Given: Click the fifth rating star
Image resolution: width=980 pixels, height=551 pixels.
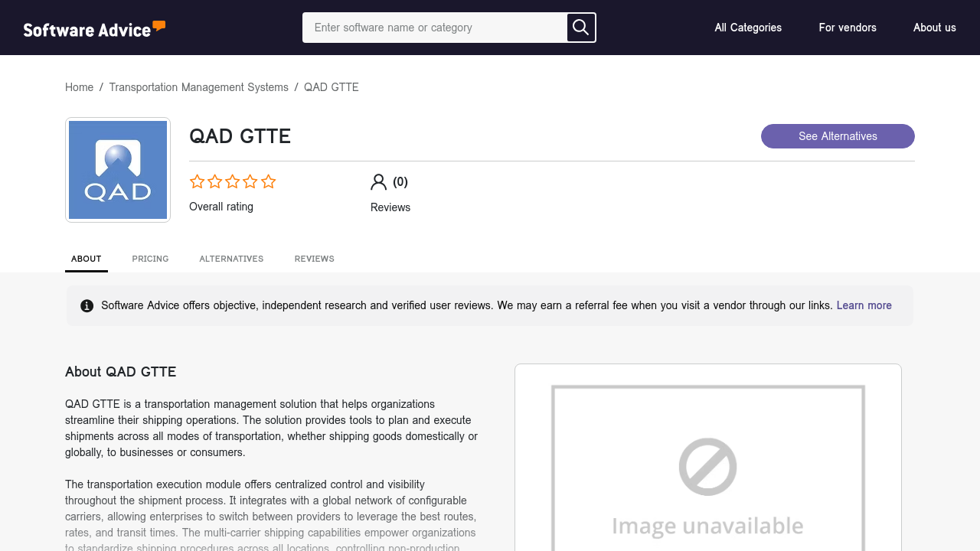Looking at the screenshot, I should [x=268, y=181].
